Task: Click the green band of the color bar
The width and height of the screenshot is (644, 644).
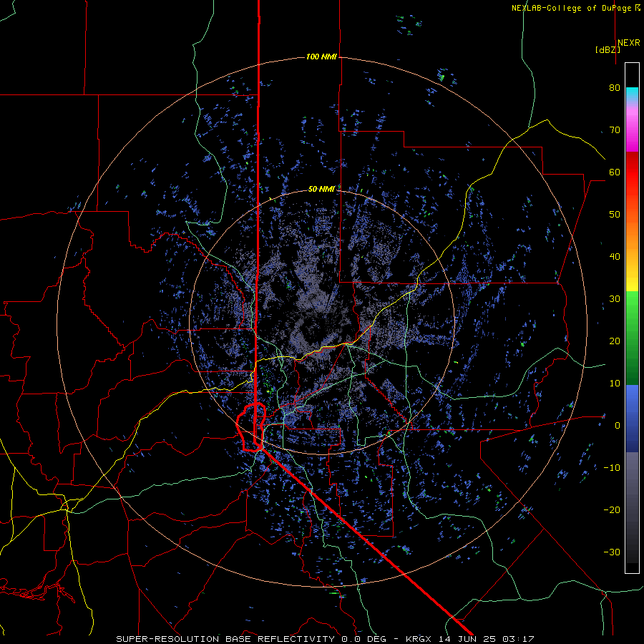Action: point(632,338)
